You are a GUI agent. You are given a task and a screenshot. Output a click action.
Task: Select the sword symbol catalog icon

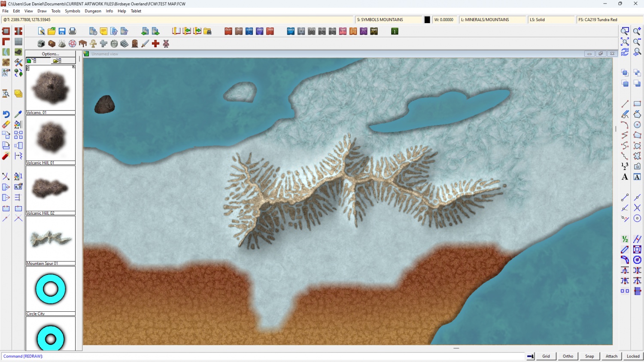pyautogui.click(x=145, y=43)
